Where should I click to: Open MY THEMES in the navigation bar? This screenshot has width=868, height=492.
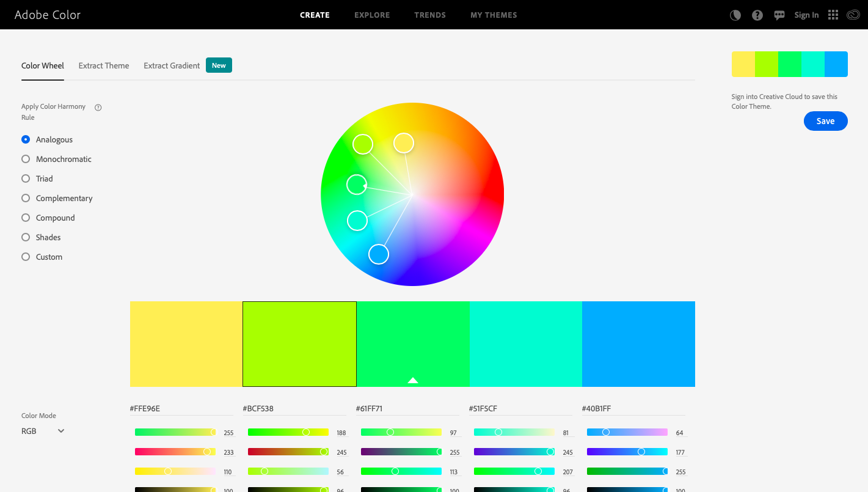click(x=494, y=15)
